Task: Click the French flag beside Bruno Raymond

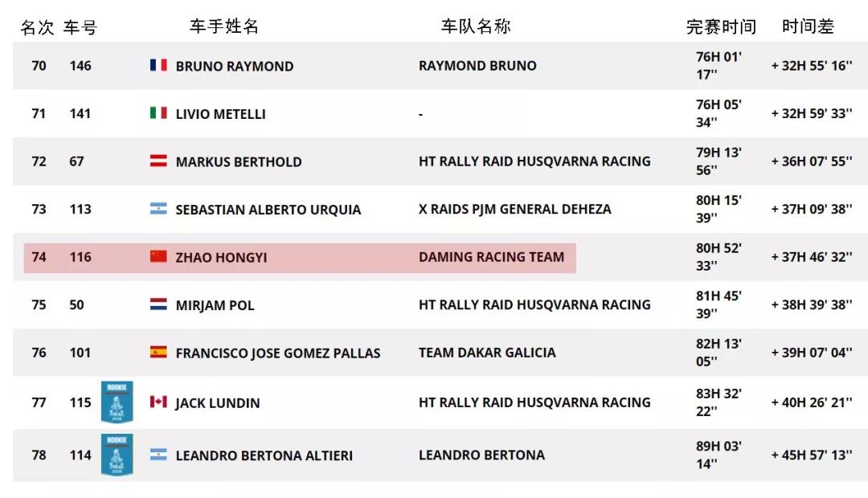Action: pos(158,65)
